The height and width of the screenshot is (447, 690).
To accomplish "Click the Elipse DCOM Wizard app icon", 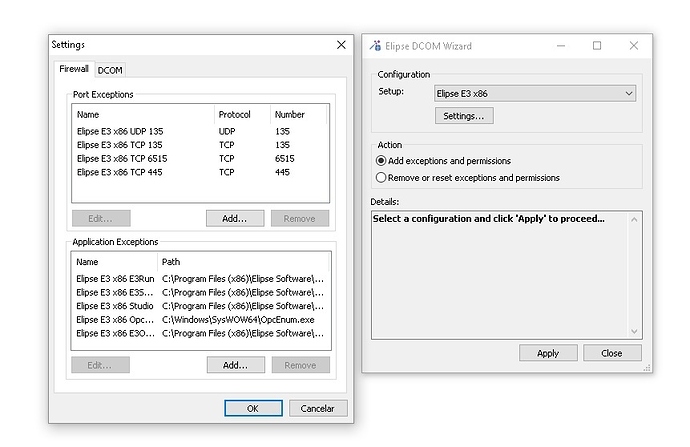I will pyautogui.click(x=375, y=46).
